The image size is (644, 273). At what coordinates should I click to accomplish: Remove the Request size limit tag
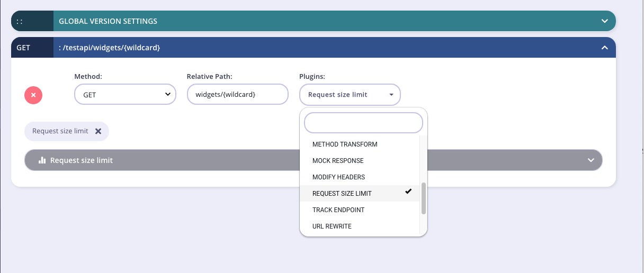[x=98, y=131]
